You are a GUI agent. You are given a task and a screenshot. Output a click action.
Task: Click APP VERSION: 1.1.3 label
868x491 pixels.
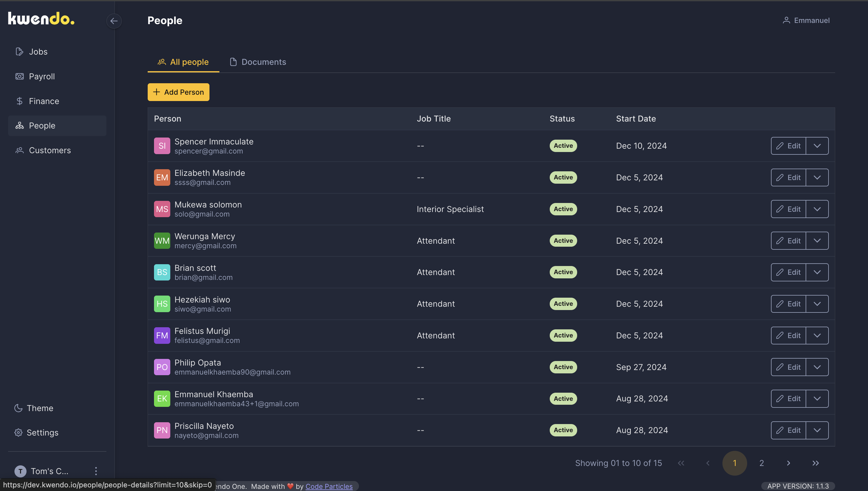pos(798,486)
